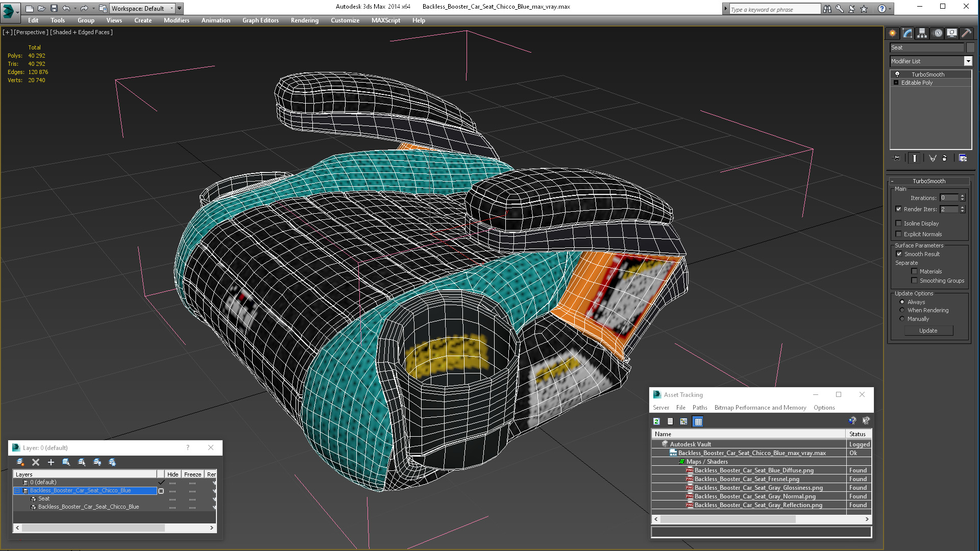Select When Rendering update option
Screen dimensions: 980x551
pos(902,310)
